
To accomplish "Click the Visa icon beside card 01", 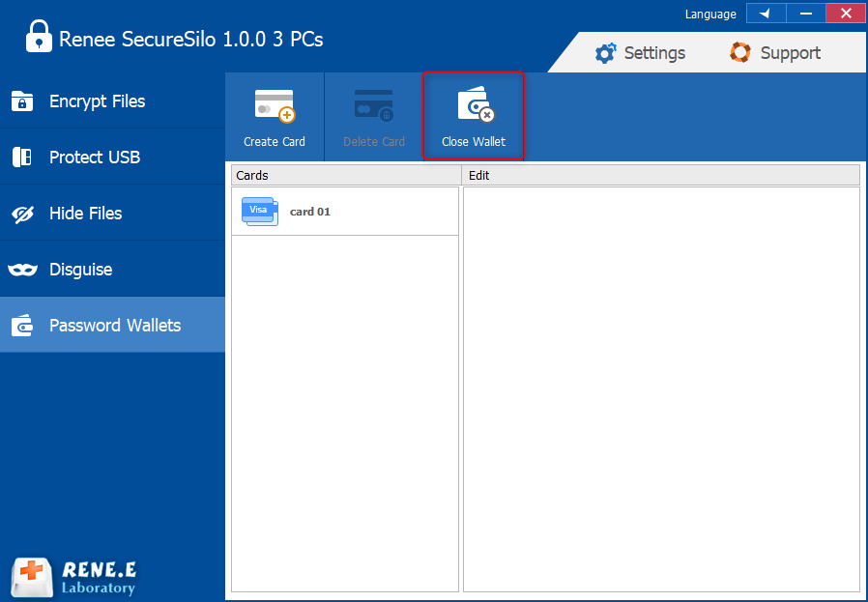I will [x=259, y=211].
